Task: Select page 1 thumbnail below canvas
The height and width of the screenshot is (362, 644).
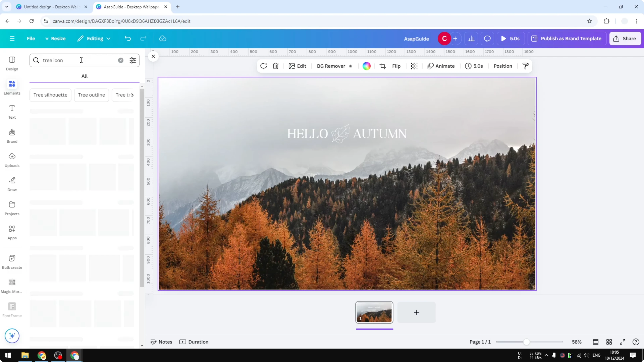Action: point(374,312)
